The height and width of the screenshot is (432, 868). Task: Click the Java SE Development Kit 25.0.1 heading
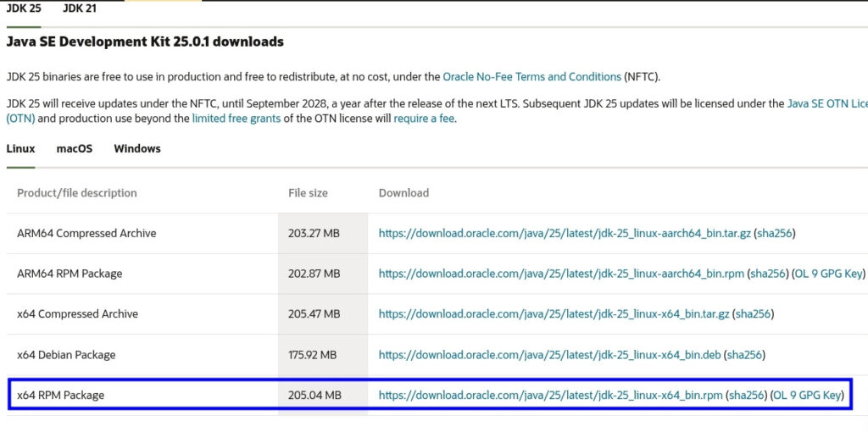(145, 42)
